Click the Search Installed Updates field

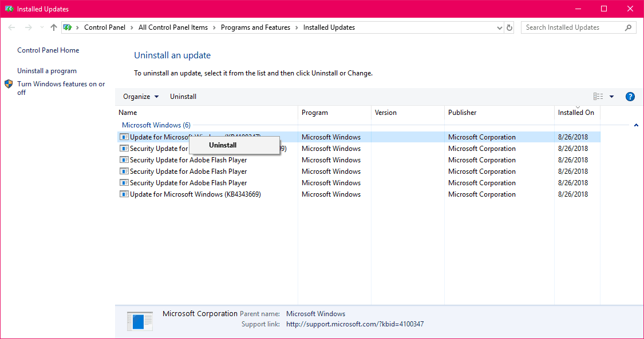pos(579,27)
